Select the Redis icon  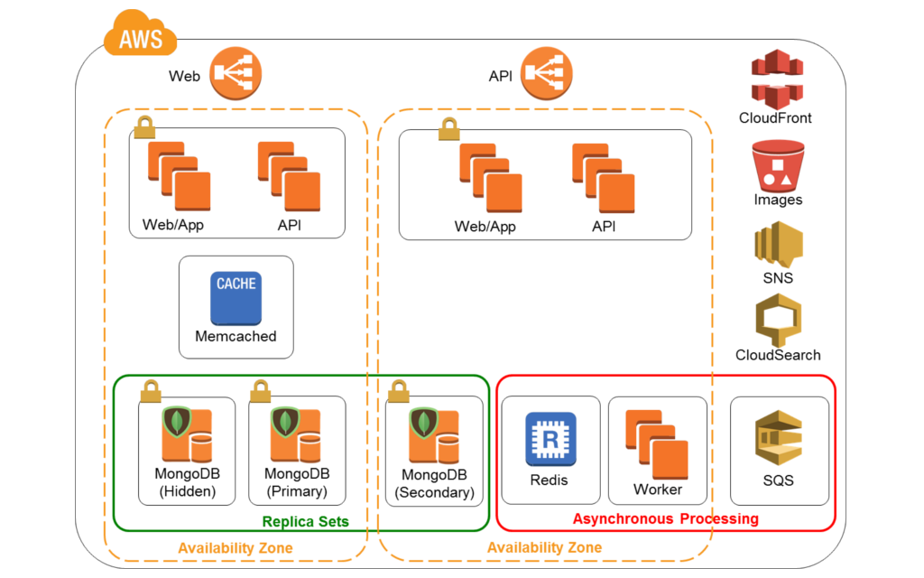tap(551, 439)
